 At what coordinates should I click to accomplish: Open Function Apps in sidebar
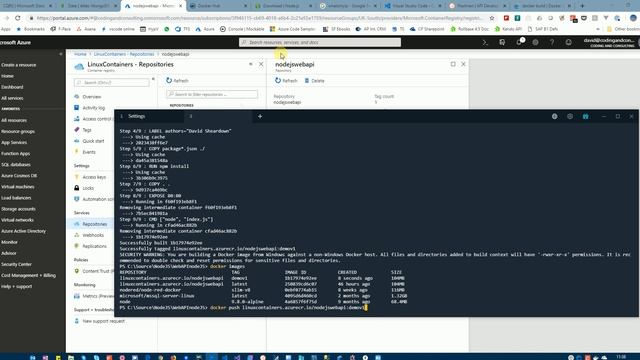[x=16, y=153]
